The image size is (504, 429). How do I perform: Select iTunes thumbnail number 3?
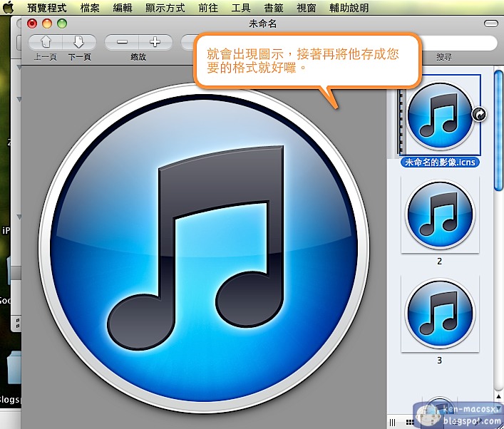click(440, 314)
